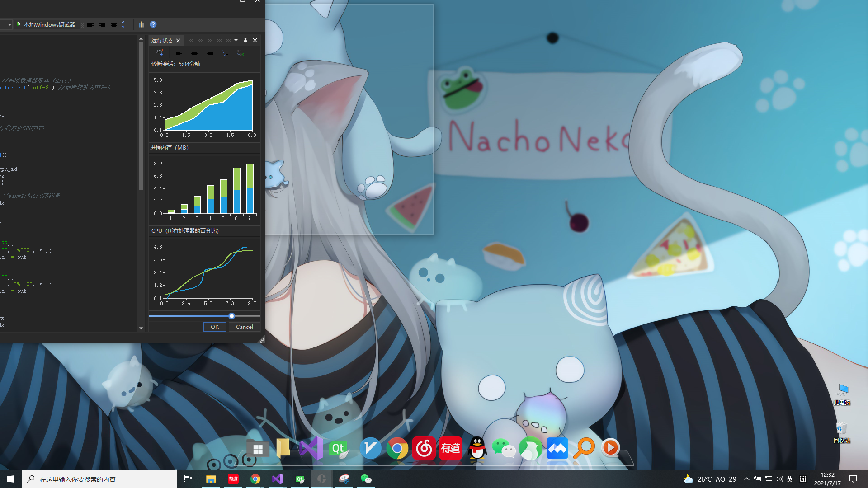Click the Windows taskbar search box
Viewport: 868px width, 488px height.
coord(99,479)
